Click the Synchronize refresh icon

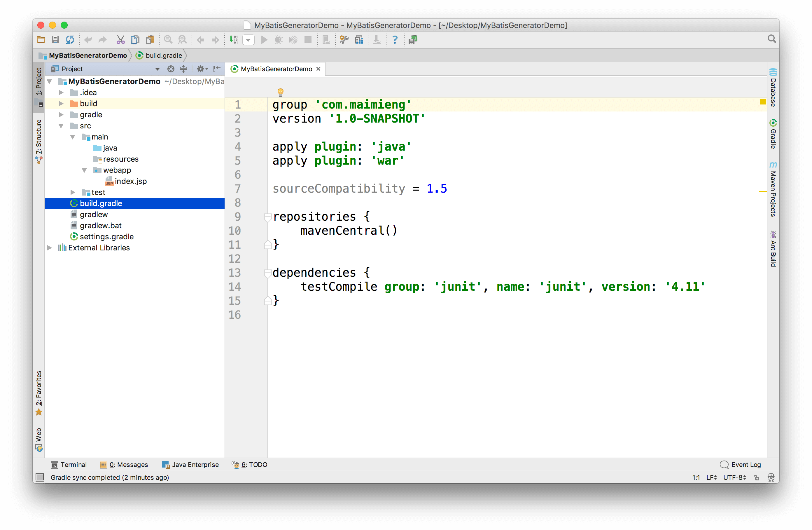pos(70,40)
